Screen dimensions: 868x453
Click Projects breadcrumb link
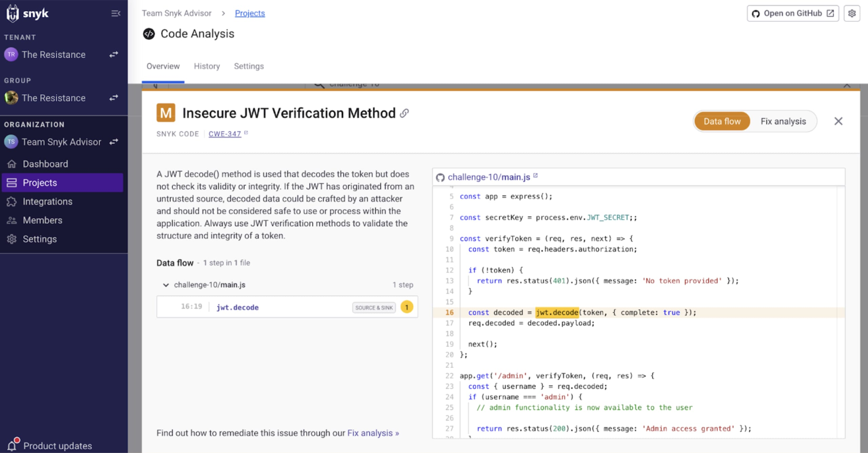pos(250,13)
